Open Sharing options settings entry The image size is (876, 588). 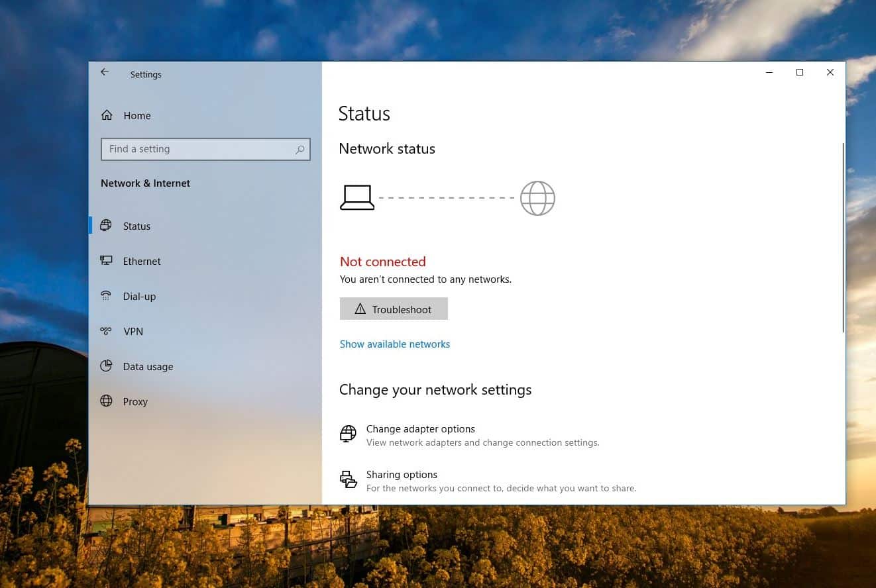[x=402, y=474]
